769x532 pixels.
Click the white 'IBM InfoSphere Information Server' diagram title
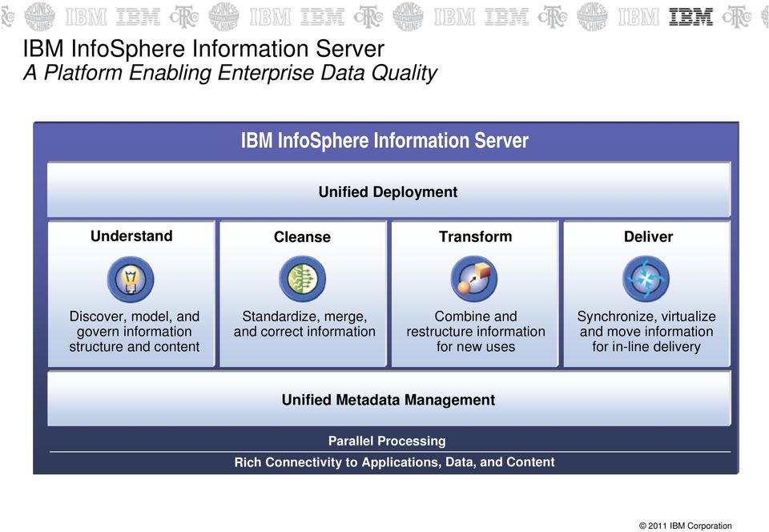(384, 141)
